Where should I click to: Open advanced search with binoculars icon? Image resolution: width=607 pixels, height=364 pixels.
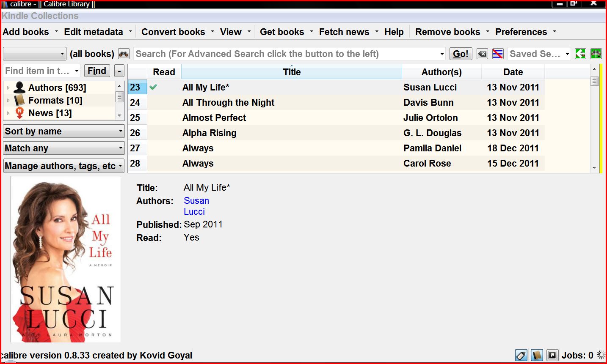coord(124,54)
